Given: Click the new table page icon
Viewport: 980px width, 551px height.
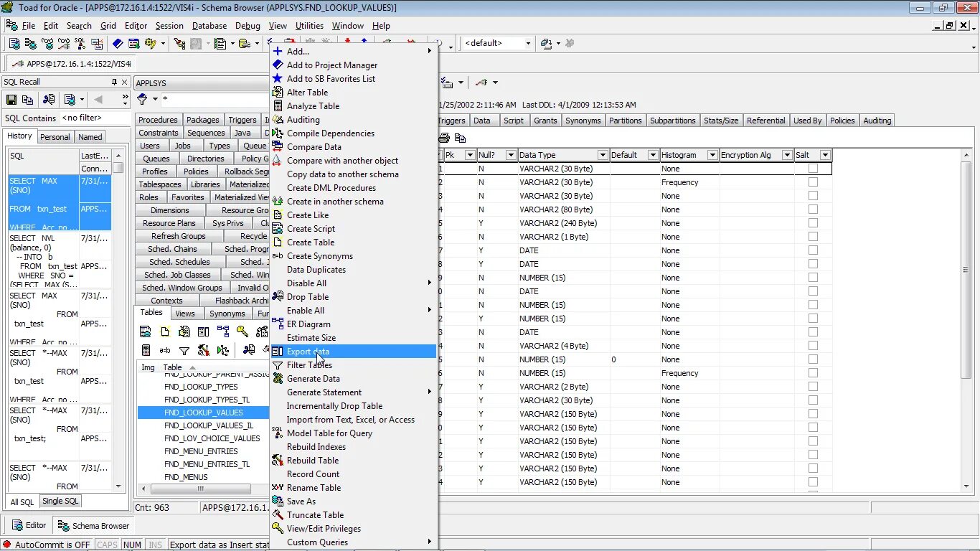Looking at the screenshot, I should tap(165, 331).
